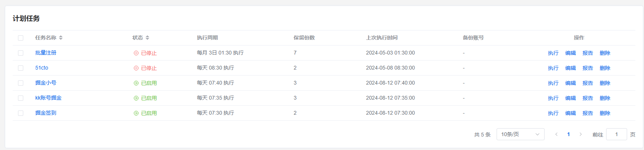Select page number 1 in pagination
Viewport: 644px width, 150px height.
click(x=569, y=134)
